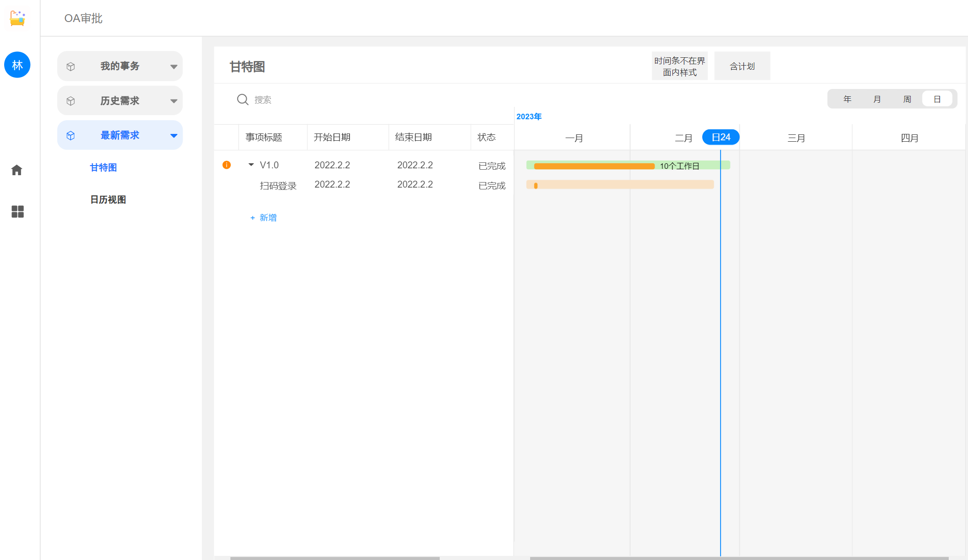Viewport: 968px width, 560px height.
Task: Click the 2023年 year label
Action: (x=529, y=116)
